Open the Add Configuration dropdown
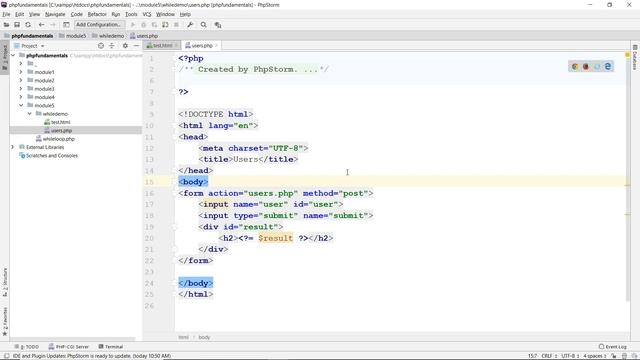 (x=99, y=25)
